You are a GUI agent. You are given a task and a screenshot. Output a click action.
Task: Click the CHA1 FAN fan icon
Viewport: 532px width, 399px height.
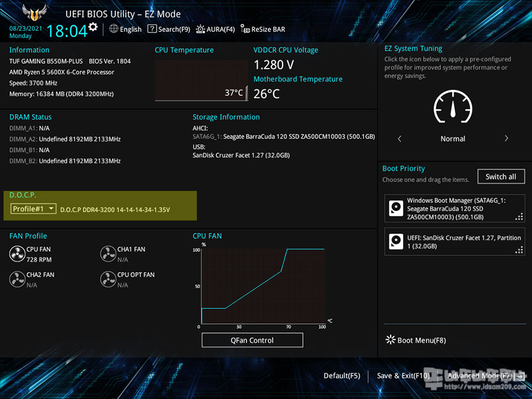[108, 254]
